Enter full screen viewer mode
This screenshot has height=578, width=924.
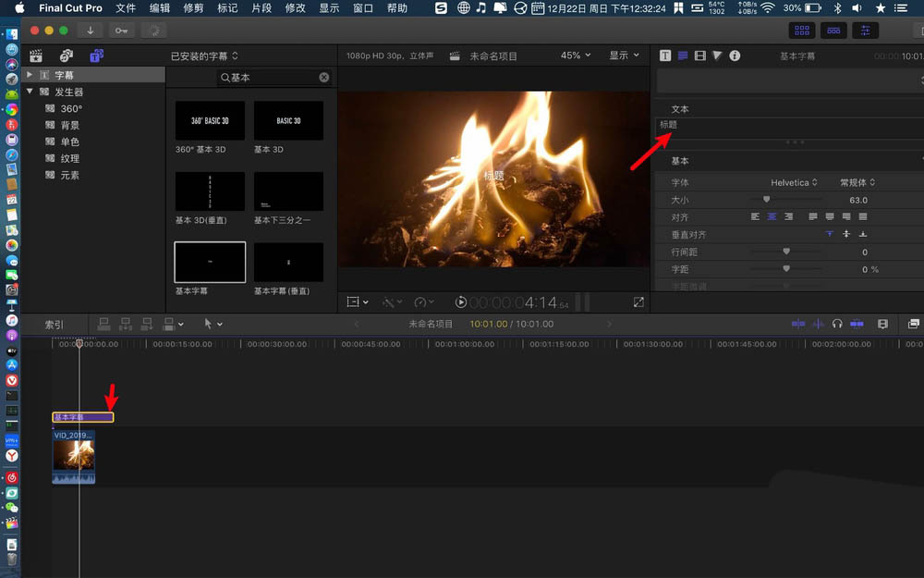[x=638, y=302]
